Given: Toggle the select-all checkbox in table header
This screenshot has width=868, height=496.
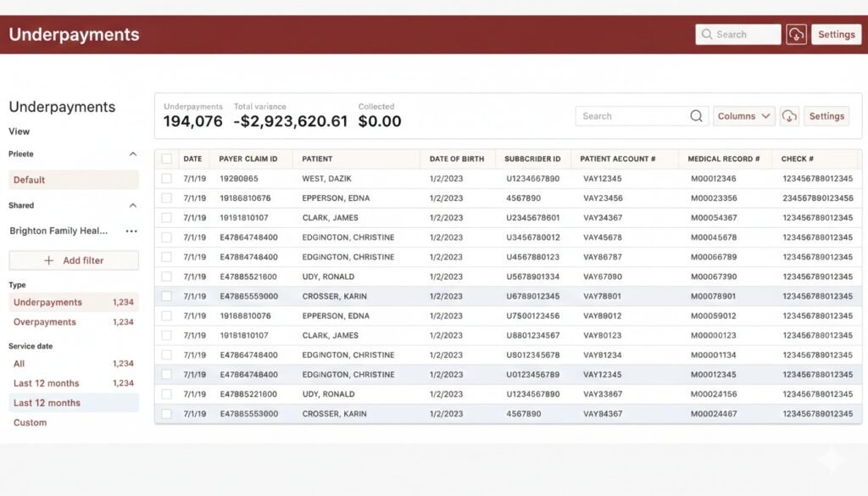Looking at the screenshot, I should click(x=167, y=159).
